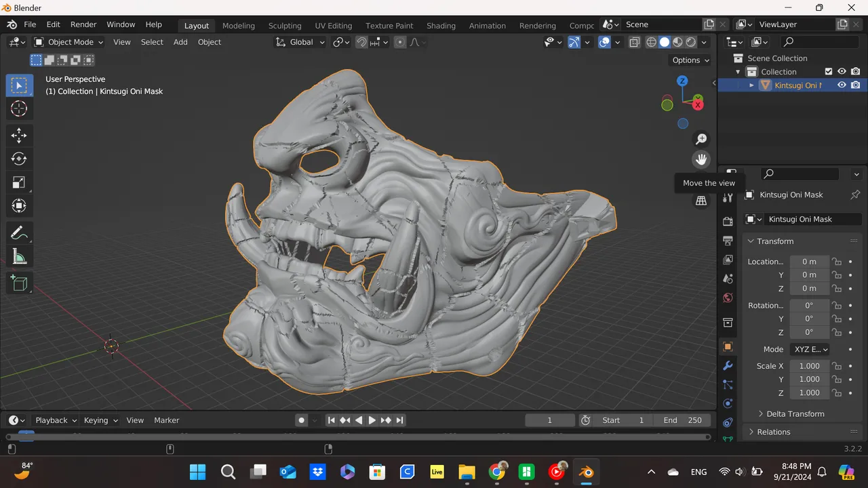Viewport: 868px width, 488px height.
Task: Switch viewport to Material Preview shading
Action: [x=677, y=42]
